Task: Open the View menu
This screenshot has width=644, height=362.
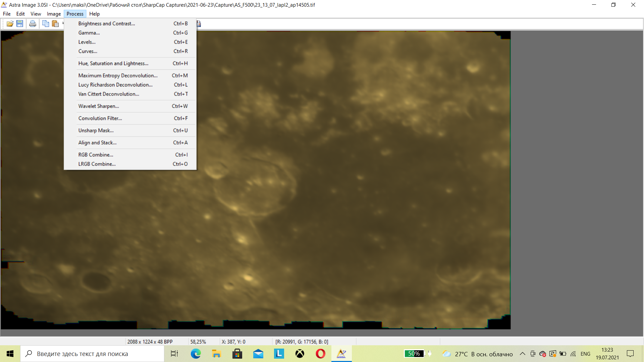Action: click(x=36, y=14)
